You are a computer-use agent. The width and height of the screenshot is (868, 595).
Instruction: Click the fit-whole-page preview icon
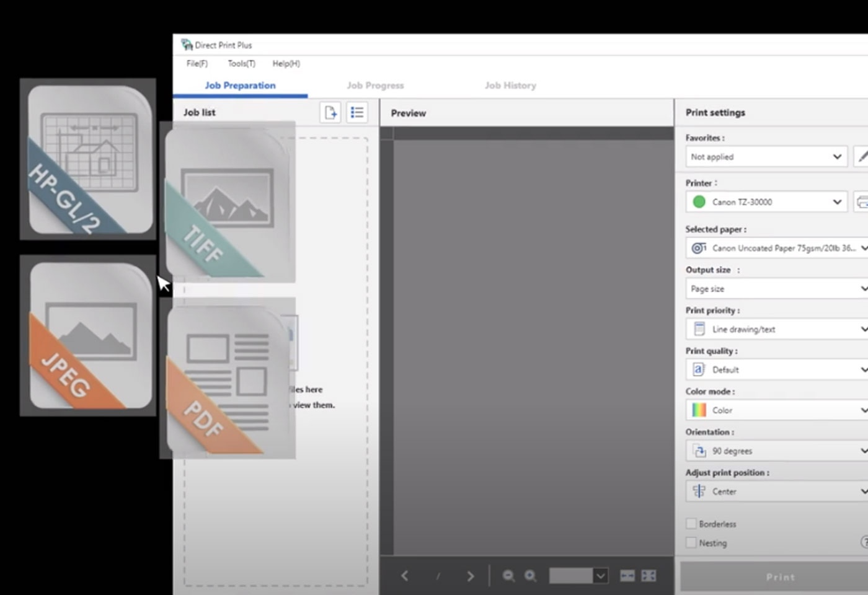coord(649,576)
